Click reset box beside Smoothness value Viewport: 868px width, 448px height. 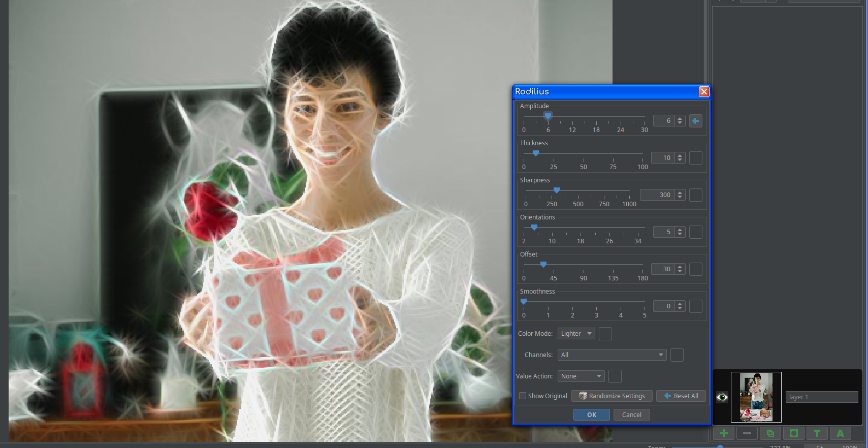point(696,306)
